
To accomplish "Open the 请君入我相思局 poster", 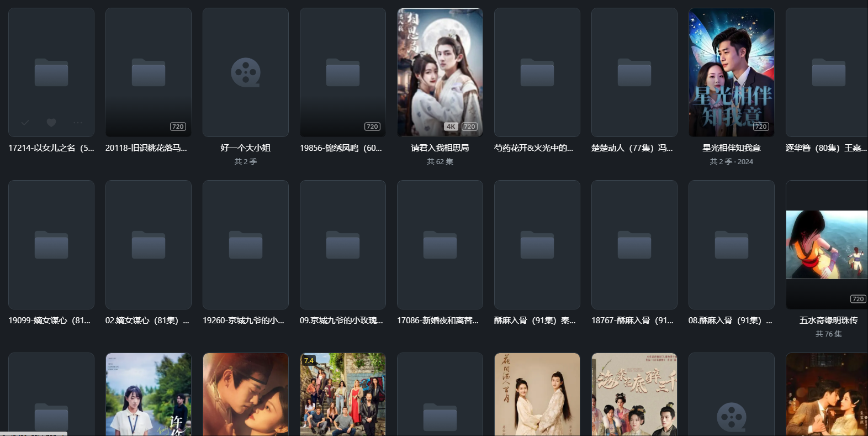I will click(x=440, y=72).
